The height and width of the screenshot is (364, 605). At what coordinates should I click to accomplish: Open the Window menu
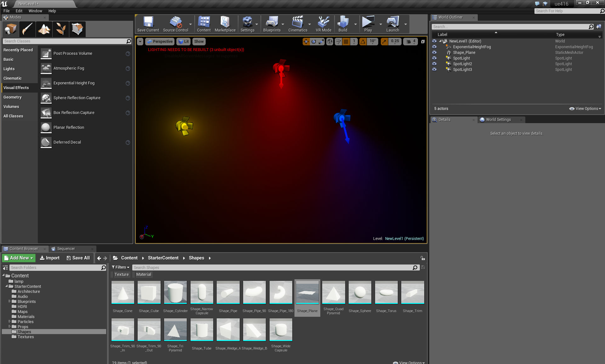click(35, 11)
